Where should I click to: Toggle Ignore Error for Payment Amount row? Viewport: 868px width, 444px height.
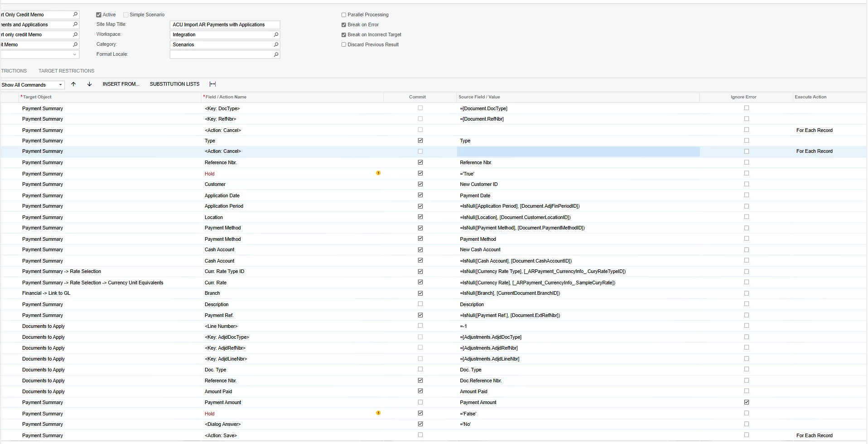(747, 402)
